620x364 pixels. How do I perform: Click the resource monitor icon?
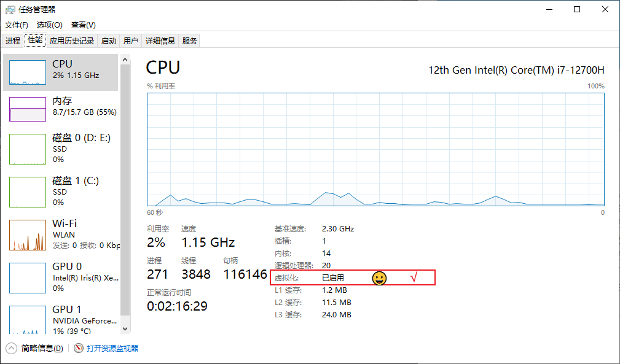78,348
